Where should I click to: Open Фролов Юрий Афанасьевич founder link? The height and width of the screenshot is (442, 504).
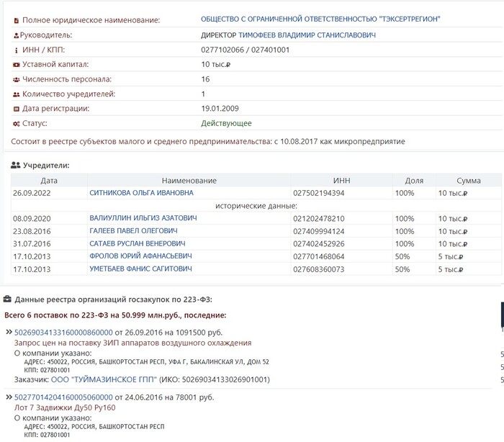click(x=140, y=256)
